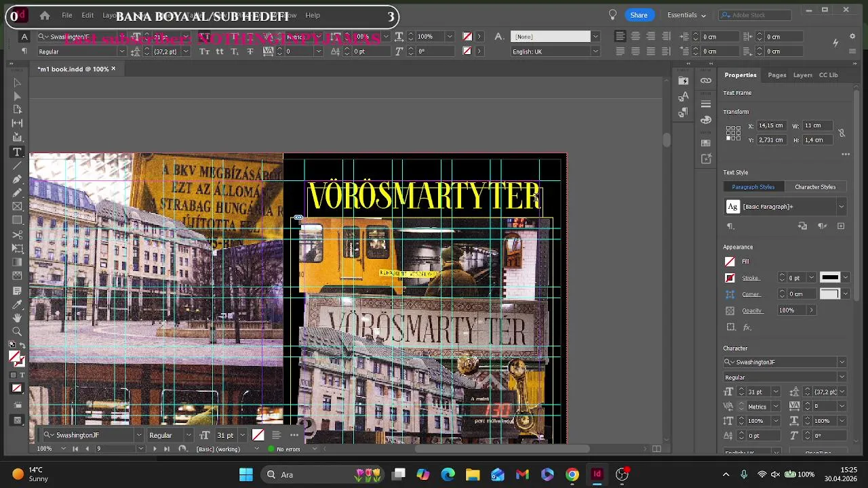Select the Pen tool

tap(17, 180)
